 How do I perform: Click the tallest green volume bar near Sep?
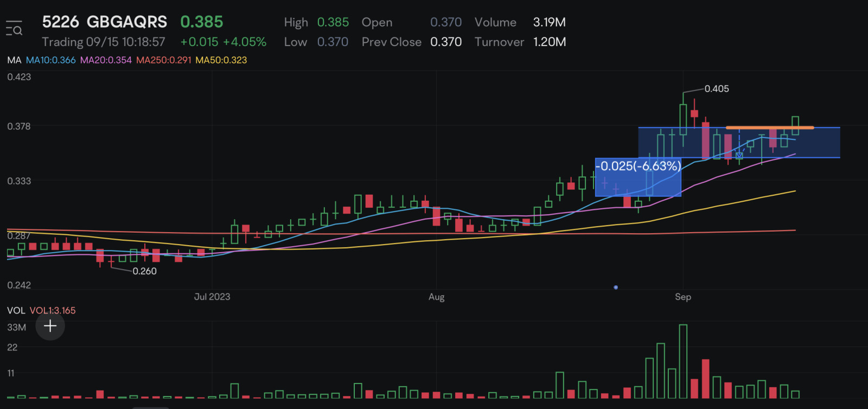click(683, 361)
